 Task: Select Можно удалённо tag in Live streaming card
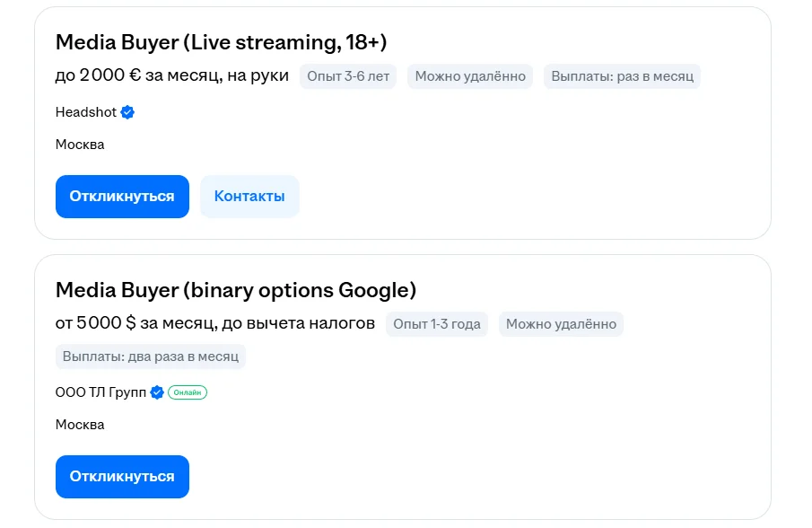pyautogui.click(x=470, y=76)
